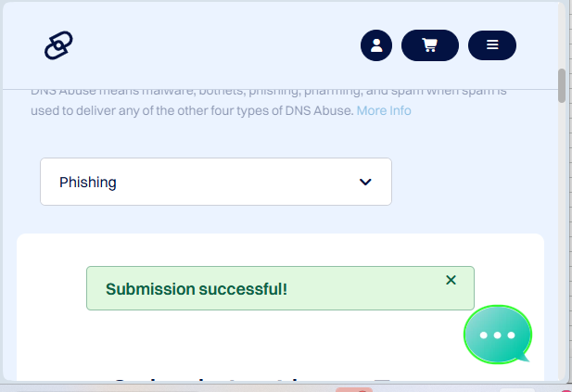Click the three dots inside chat bubble
Viewport: 572px width, 392px height.
498,335
